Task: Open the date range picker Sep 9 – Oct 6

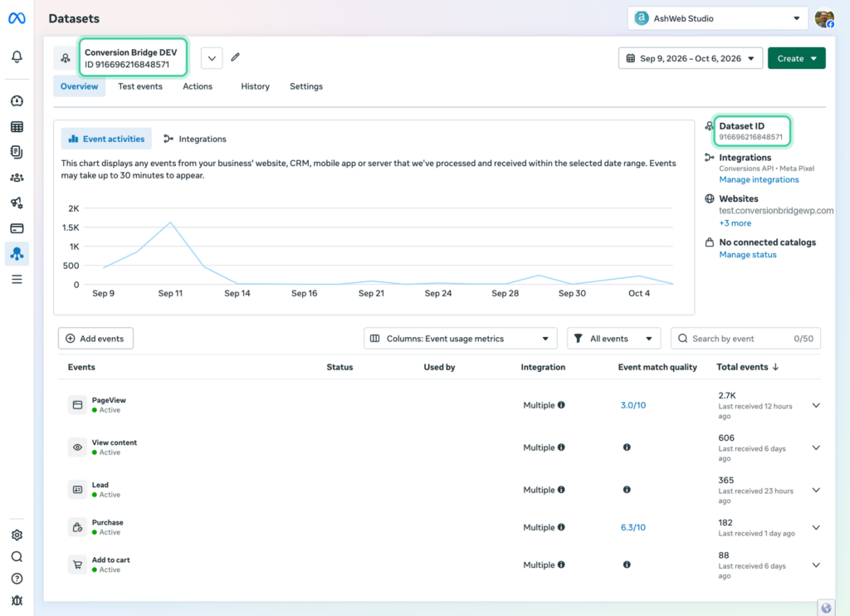Action: (x=690, y=58)
